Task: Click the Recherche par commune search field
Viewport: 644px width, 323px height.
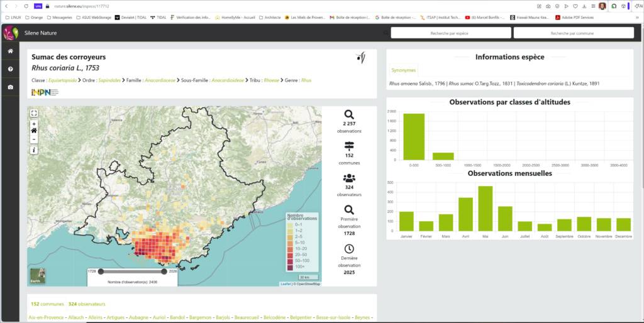Action: [x=573, y=33]
